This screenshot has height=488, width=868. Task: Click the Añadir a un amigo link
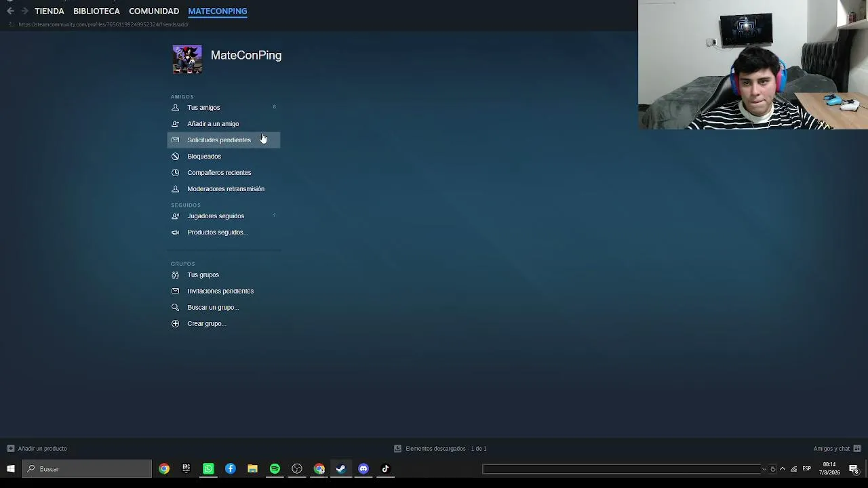213,123
